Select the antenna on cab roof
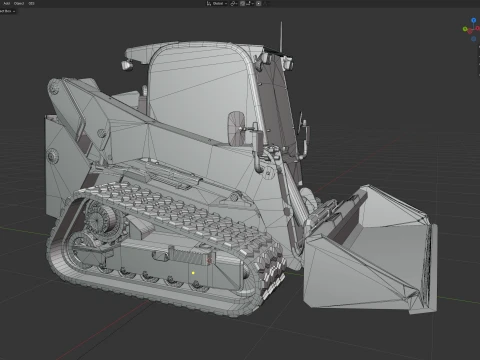Screen dimensions: 480x360 click(x=281, y=37)
